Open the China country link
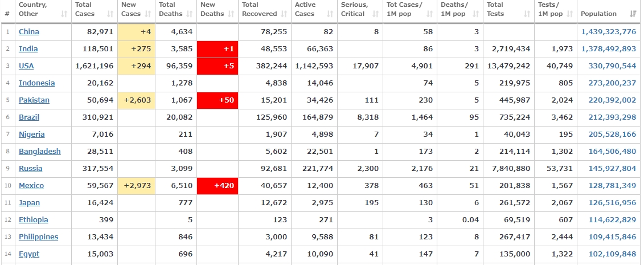This screenshot has width=644, height=265. pyautogui.click(x=29, y=32)
